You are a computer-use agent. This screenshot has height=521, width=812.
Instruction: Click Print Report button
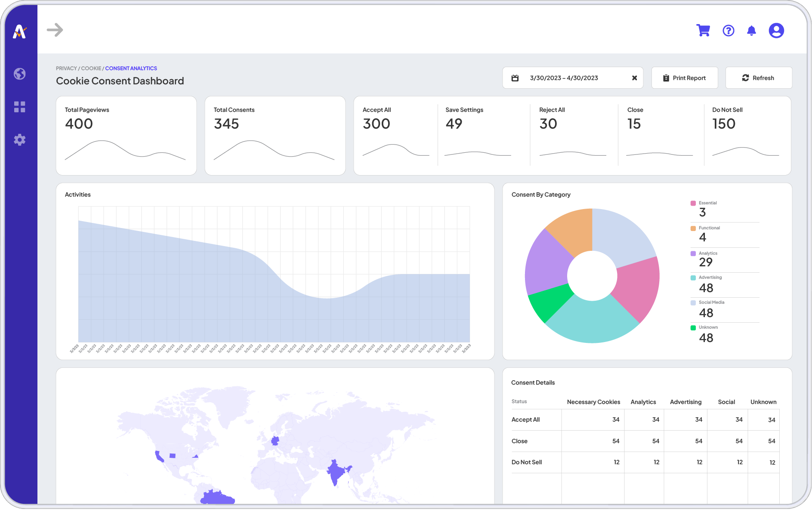(x=685, y=78)
